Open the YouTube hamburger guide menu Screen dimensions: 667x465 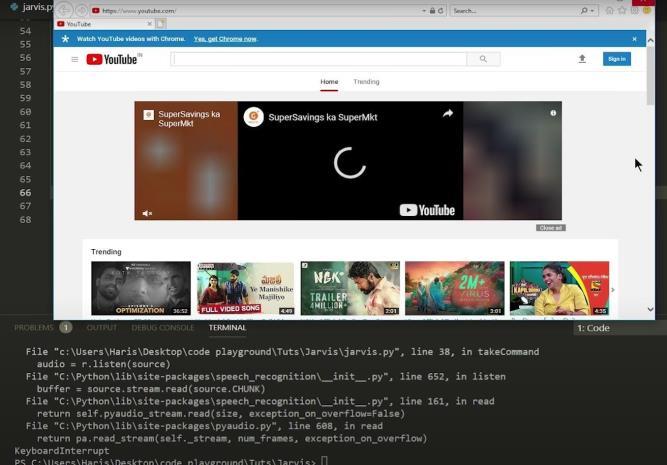click(x=75, y=59)
